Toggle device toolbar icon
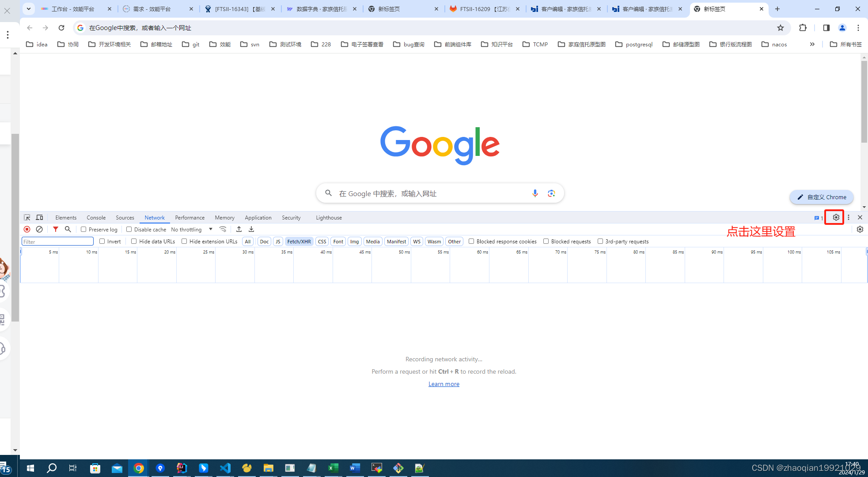This screenshot has height=477, width=868. pyautogui.click(x=39, y=217)
